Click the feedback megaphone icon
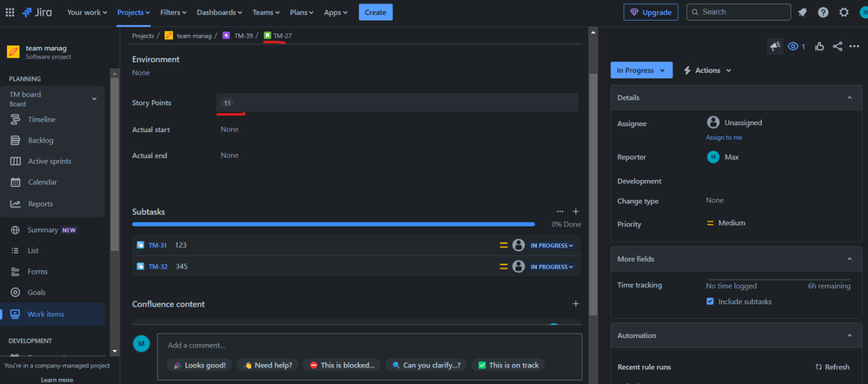868x384 pixels. (x=775, y=46)
